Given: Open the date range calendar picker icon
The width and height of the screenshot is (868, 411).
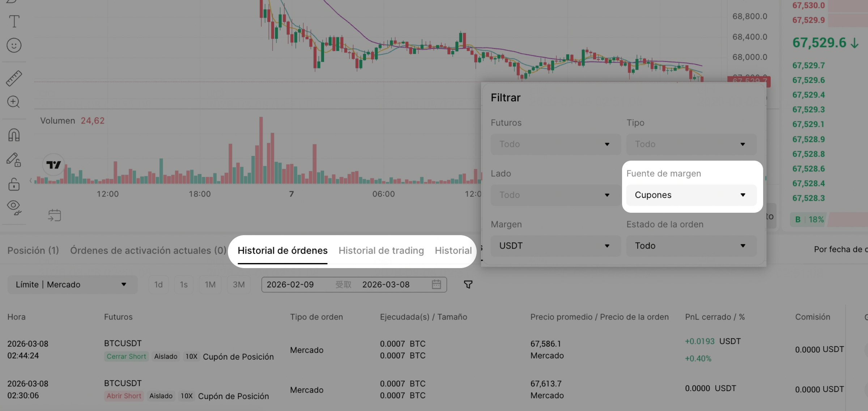Looking at the screenshot, I should click(x=437, y=284).
